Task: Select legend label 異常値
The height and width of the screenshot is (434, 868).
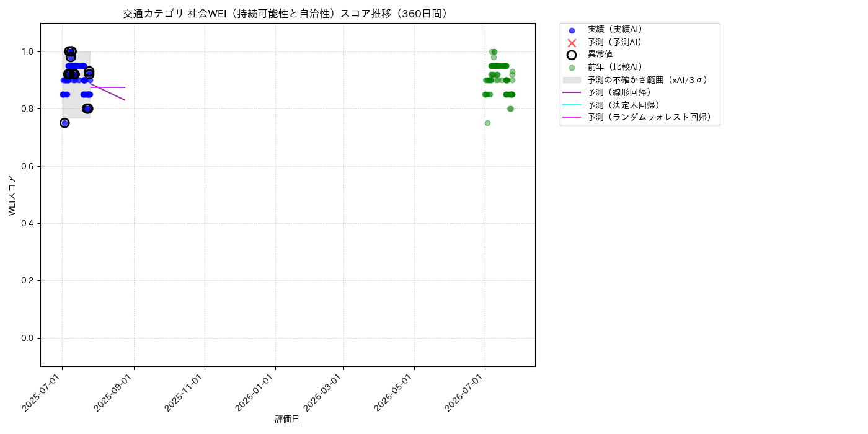Action: pos(600,55)
